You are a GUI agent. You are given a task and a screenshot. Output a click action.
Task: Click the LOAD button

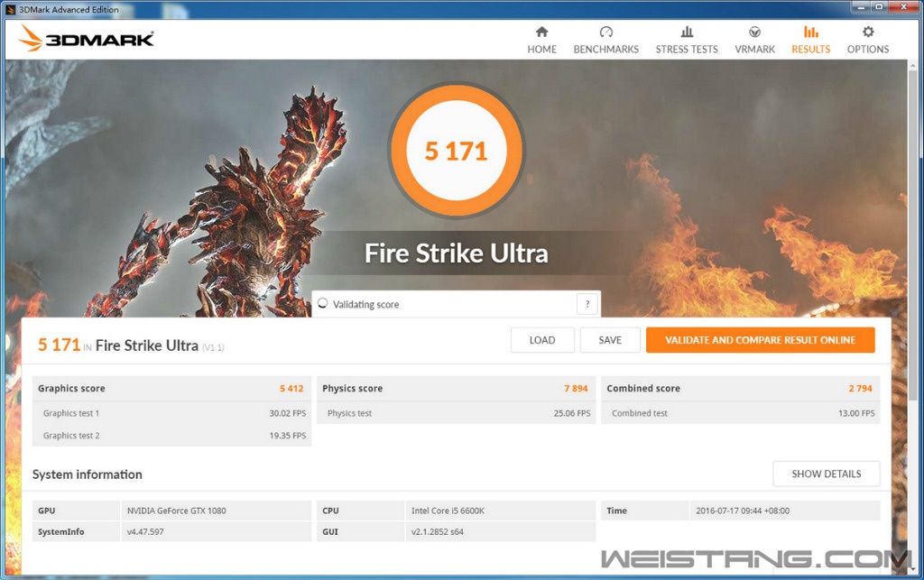(542, 340)
